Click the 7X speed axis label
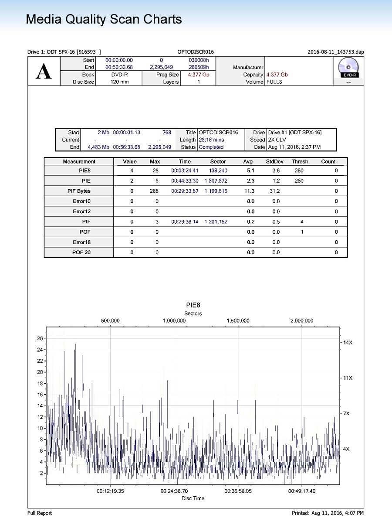 [347, 413]
